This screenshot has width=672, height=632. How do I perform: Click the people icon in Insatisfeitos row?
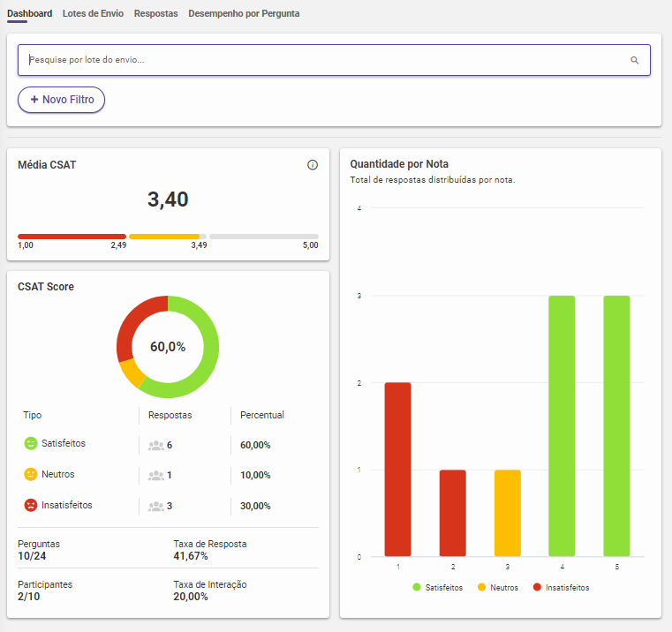[156, 507]
